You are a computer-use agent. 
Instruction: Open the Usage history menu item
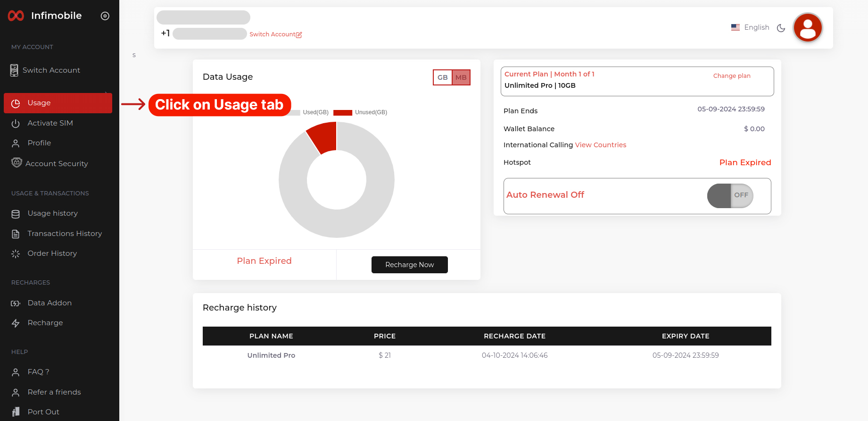point(52,213)
